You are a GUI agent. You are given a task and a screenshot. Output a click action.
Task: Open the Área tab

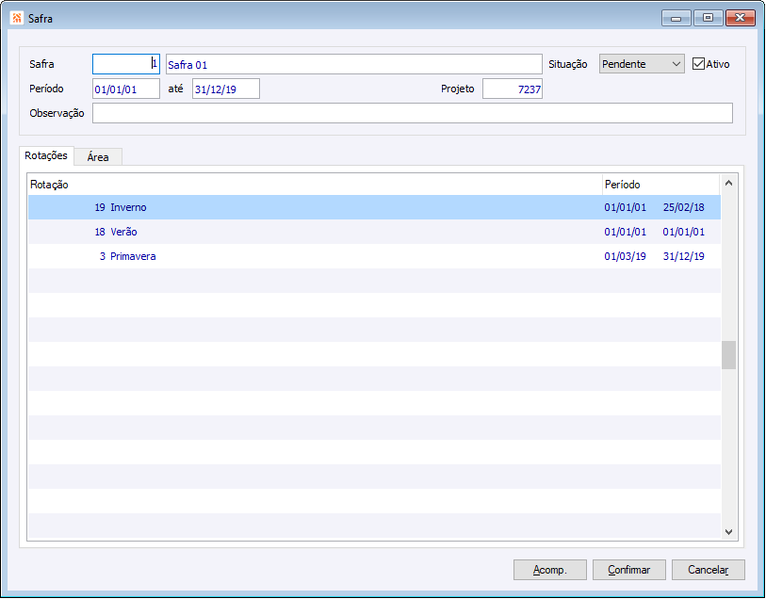point(98,157)
